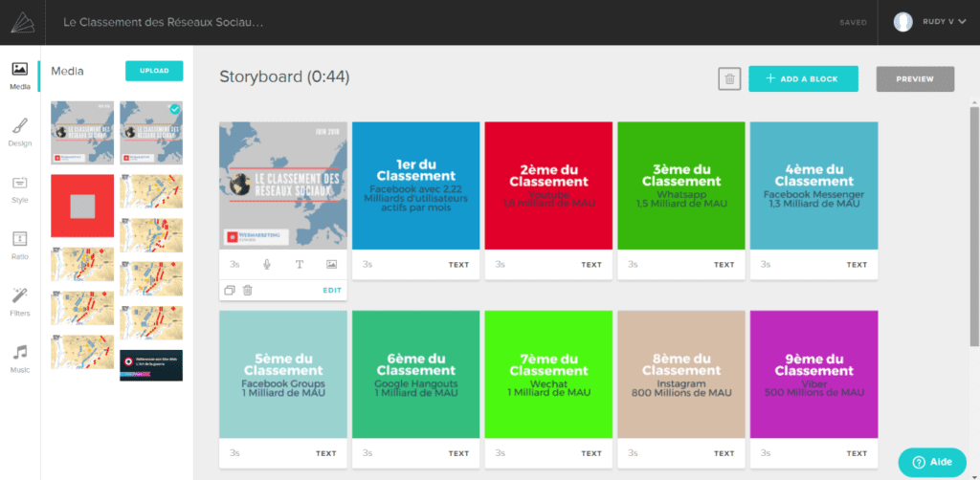Click the RUDY V avatar picture
The height and width of the screenshot is (480, 980).
tap(903, 23)
